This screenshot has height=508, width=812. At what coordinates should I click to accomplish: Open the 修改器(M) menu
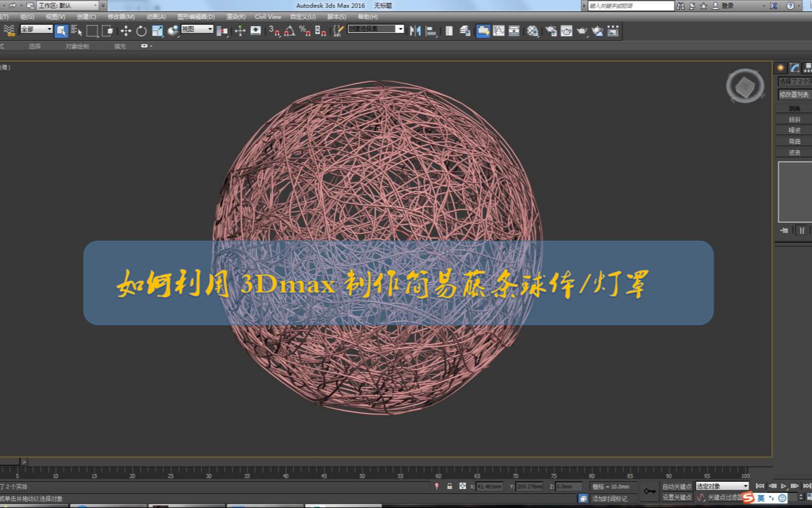point(121,17)
